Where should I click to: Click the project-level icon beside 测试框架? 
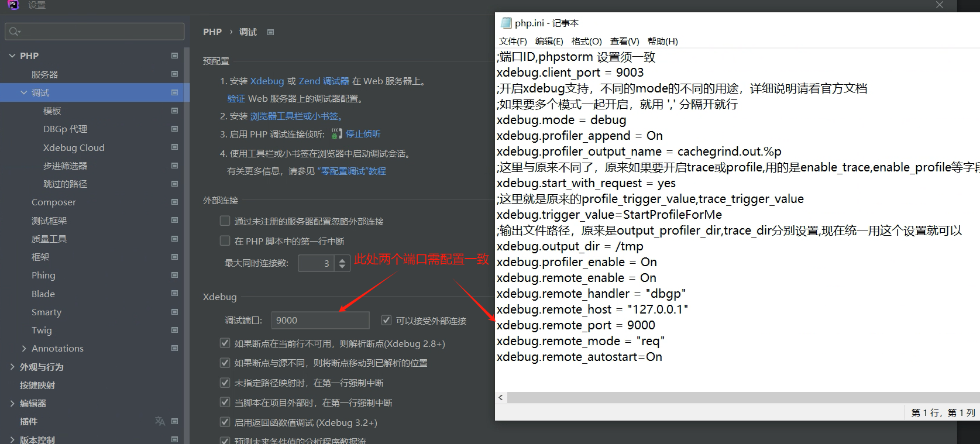[x=174, y=220]
